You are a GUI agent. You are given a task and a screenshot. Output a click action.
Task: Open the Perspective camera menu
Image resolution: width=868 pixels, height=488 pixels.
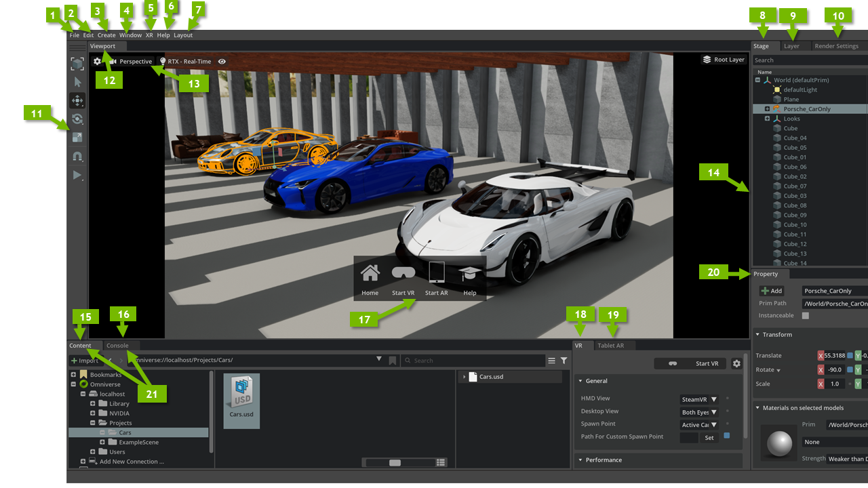point(131,61)
